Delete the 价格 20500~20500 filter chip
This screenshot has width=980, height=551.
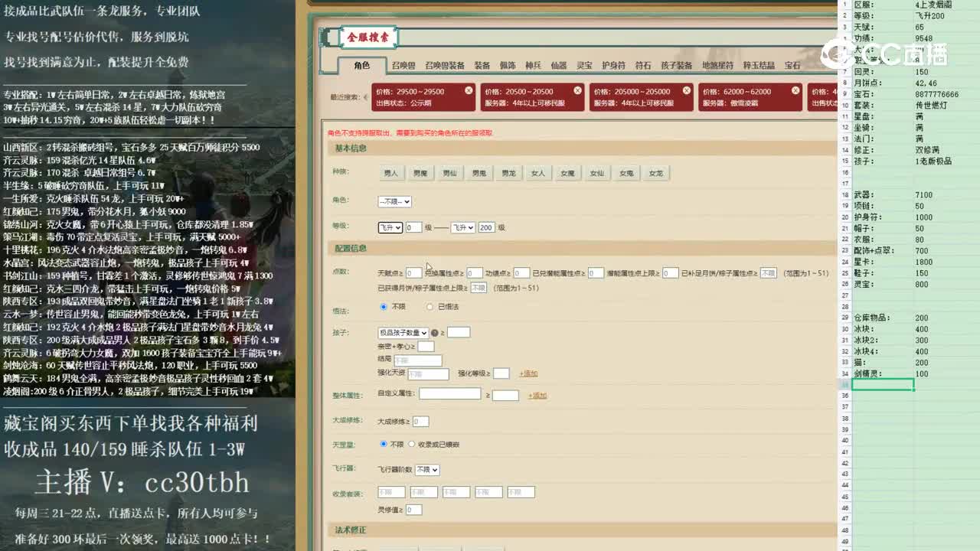(x=577, y=90)
